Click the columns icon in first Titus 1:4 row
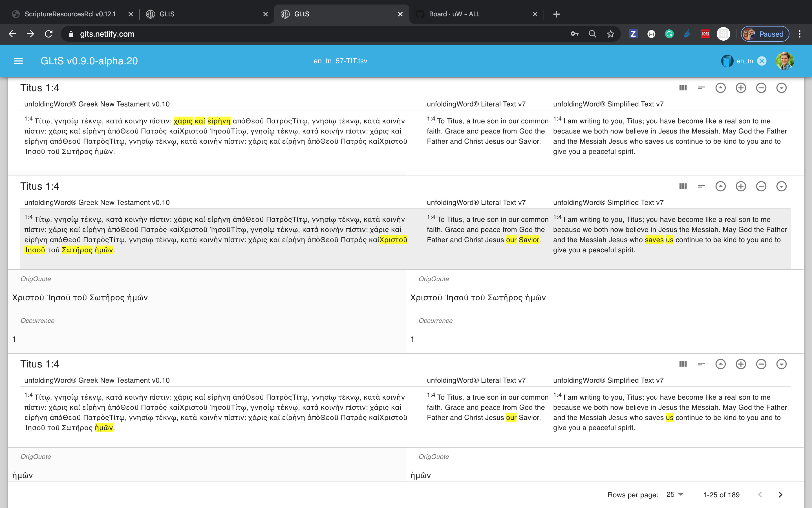The height and width of the screenshot is (508, 812). point(683,88)
